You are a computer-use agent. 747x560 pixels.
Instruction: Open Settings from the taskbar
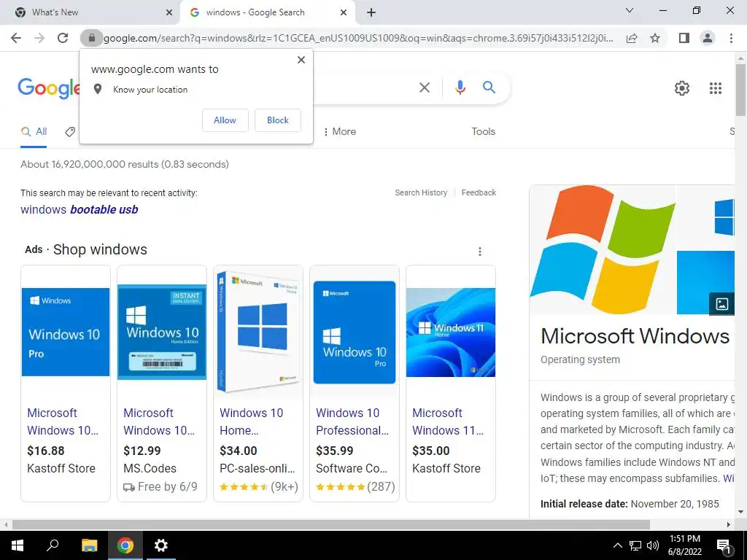(161, 545)
